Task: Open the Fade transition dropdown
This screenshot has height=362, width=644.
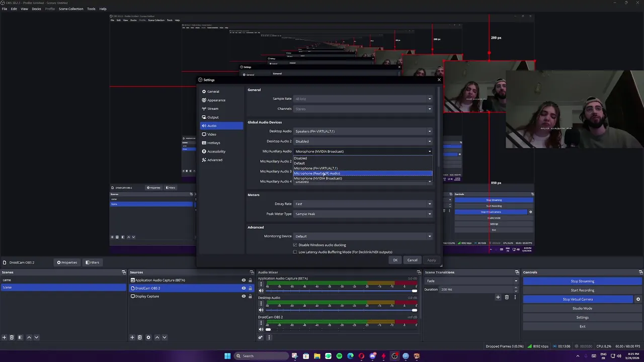Action: tap(472, 281)
